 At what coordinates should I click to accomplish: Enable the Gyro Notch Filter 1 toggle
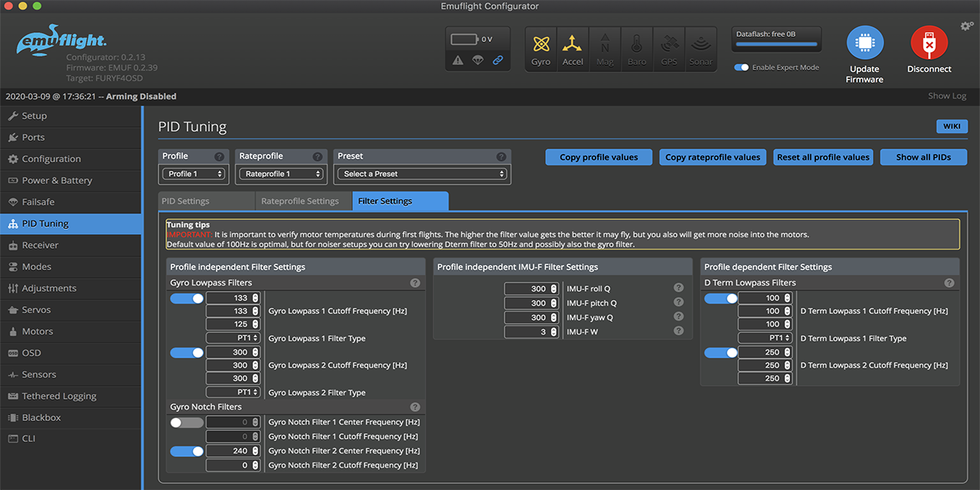[x=186, y=422]
